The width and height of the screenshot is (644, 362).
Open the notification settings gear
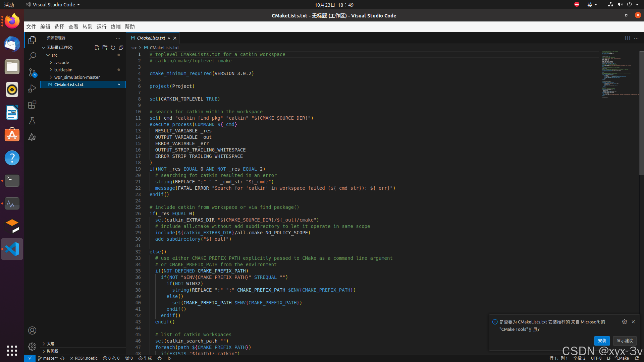[625, 322]
